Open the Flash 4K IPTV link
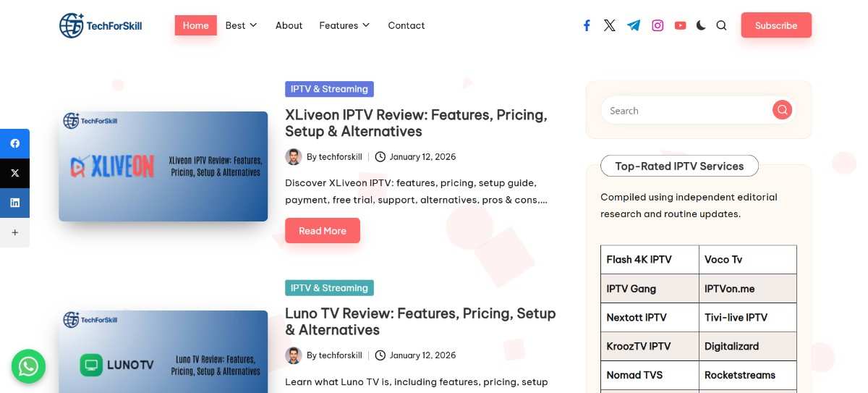Screen dimensions: 868x393 [x=639, y=259]
